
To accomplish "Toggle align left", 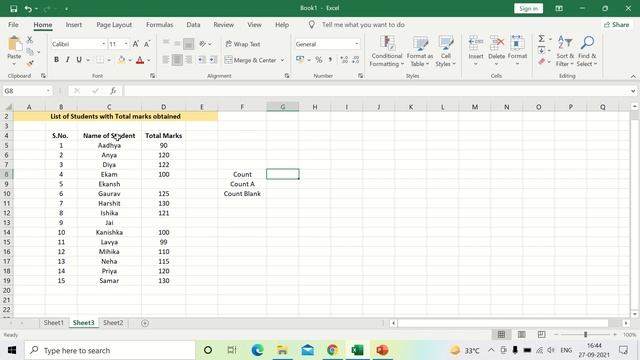I will coord(166,60).
